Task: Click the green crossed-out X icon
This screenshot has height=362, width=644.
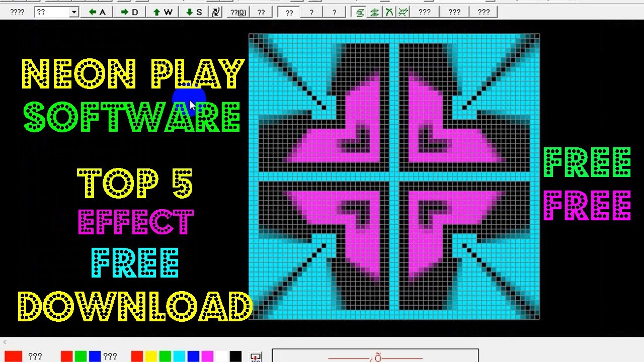Action: [x=403, y=13]
